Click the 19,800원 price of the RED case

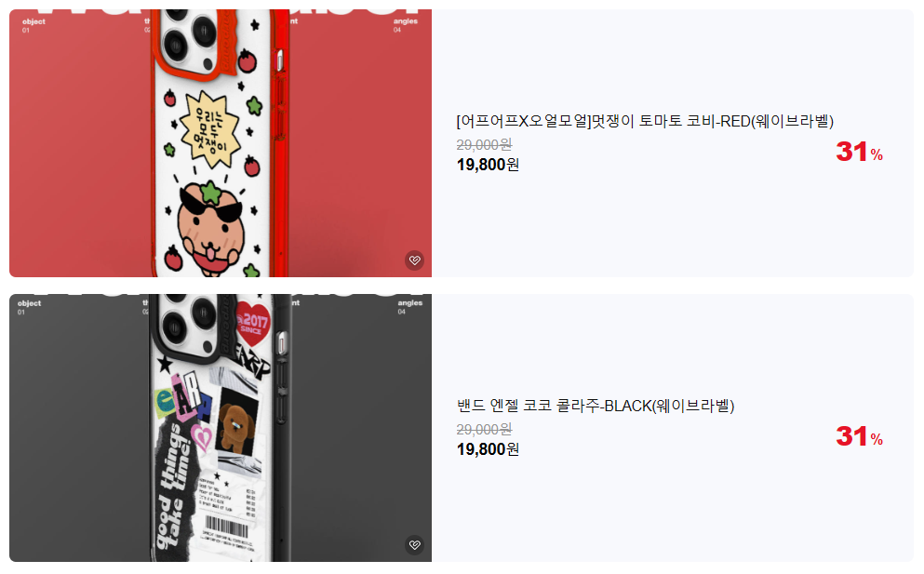coord(488,165)
